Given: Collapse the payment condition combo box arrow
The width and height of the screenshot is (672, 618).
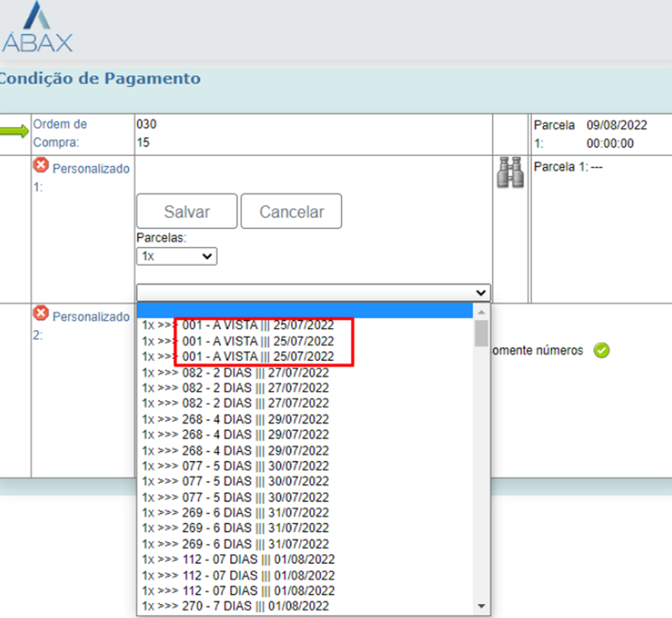Looking at the screenshot, I should pos(479,293).
